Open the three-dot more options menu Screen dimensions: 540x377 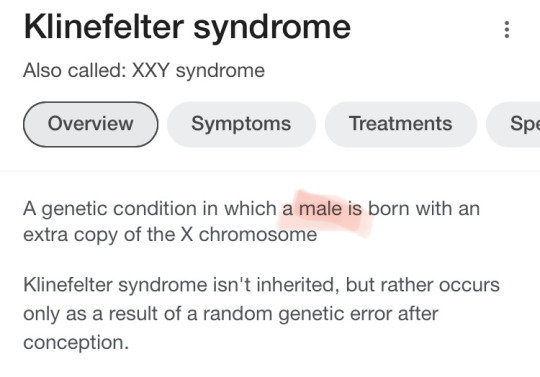pyautogui.click(x=507, y=30)
